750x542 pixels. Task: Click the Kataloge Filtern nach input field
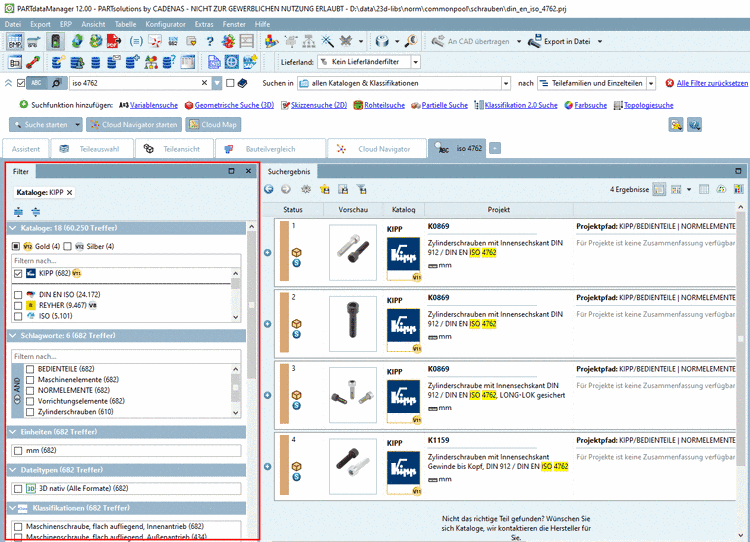click(126, 261)
